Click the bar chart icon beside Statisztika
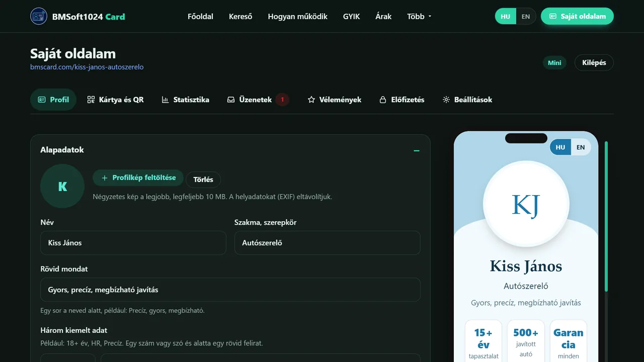644x362 pixels. [x=165, y=100]
